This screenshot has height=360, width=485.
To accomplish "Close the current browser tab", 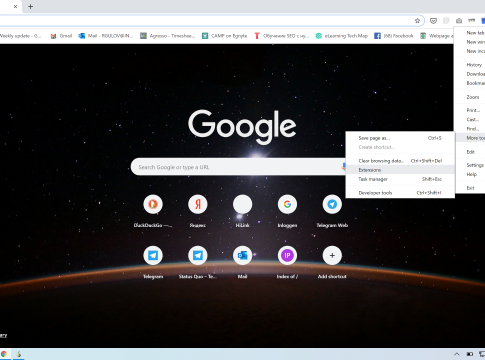I will (15, 6).
